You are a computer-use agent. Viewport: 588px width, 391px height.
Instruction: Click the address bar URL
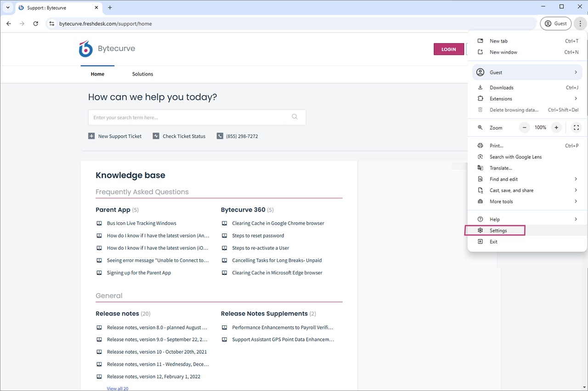(106, 23)
